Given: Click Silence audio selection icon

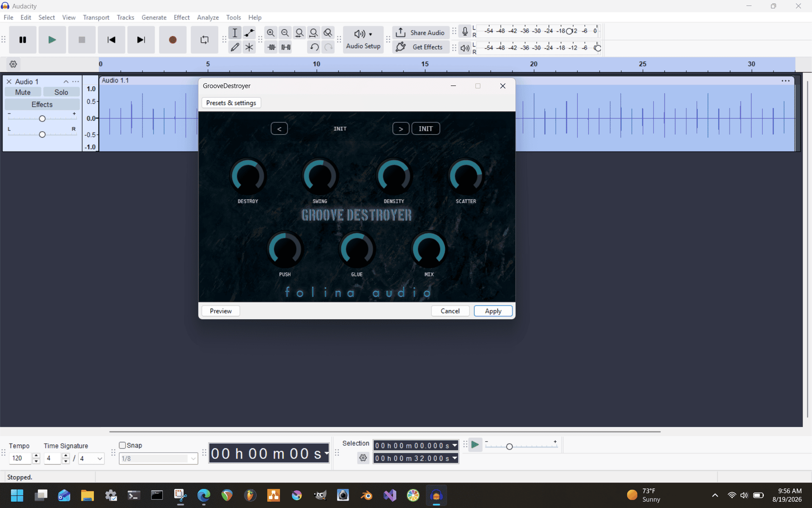Looking at the screenshot, I should pos(286,47).
